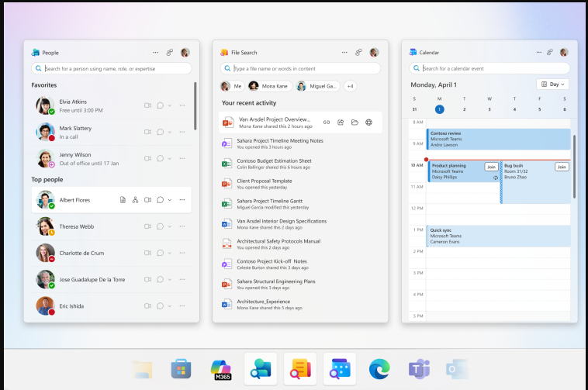
Task: Share the Van Arsdel Project Overview file
Action: coord(341,123)
